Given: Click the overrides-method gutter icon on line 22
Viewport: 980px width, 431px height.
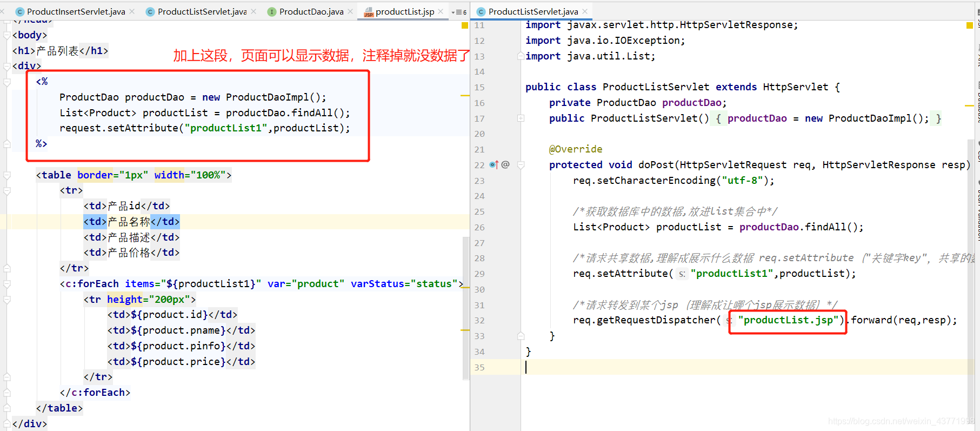Looking at the screenshot, I should (494, 164).
